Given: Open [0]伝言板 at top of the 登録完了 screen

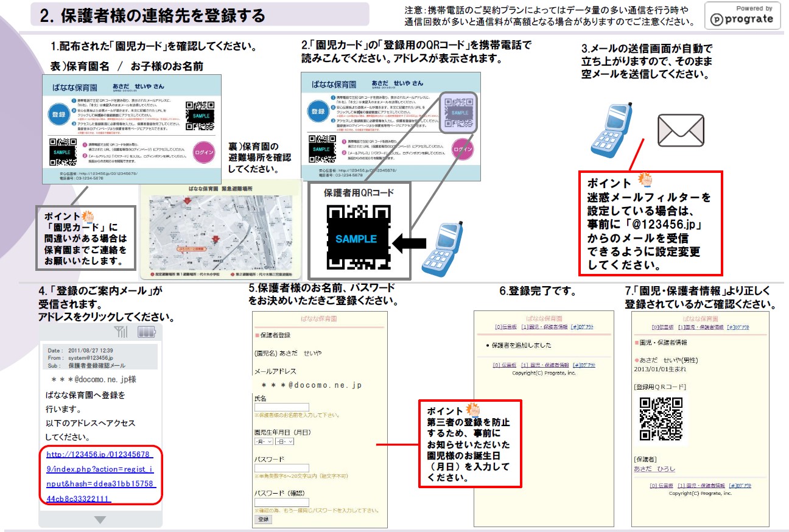Looking at the screenshot, I should [x=505, y=327].
